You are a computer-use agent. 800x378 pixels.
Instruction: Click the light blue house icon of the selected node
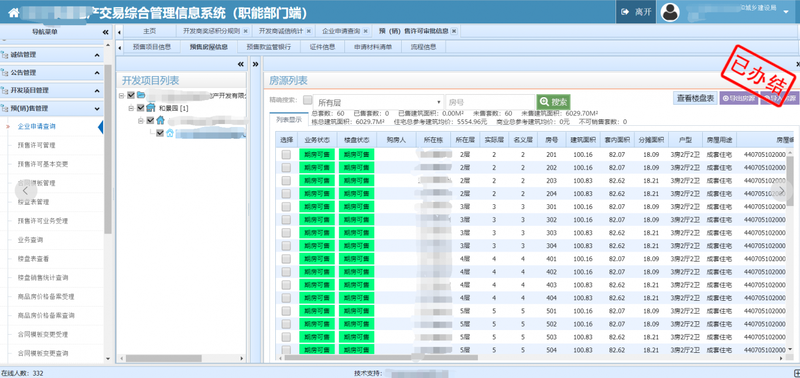point(169,133)
